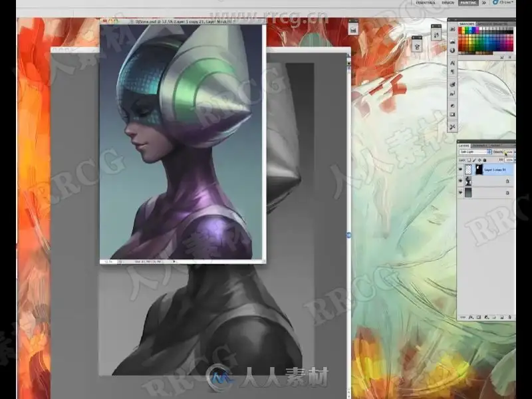Open the Adjustments half-circle dock icon
This screenshot has height=399, width=532.
452,106
